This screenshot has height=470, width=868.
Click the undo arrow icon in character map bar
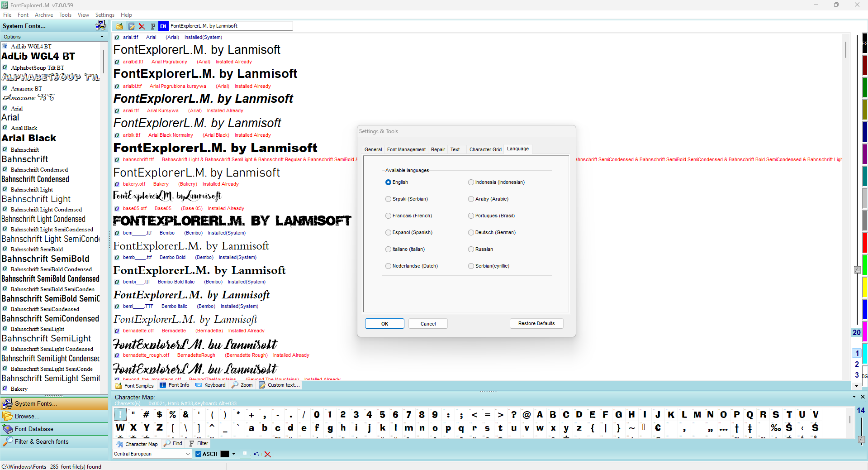pyautogui.click(x=256, y=454)
